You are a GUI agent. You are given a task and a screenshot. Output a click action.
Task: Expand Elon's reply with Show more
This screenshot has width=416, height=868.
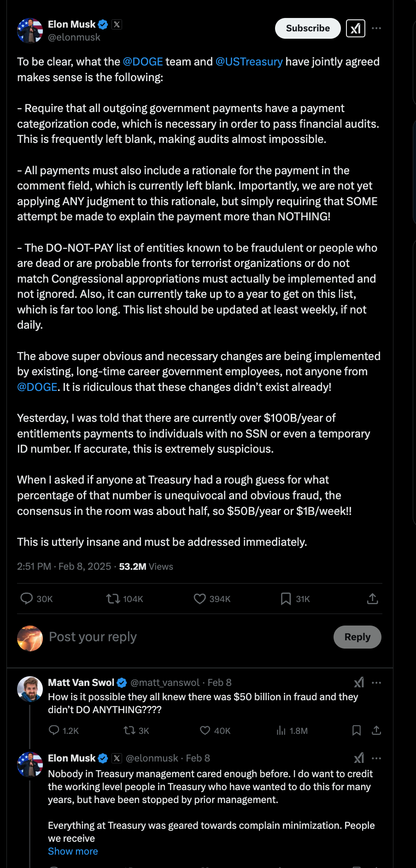pyautogui.click(x=73, y=851)
